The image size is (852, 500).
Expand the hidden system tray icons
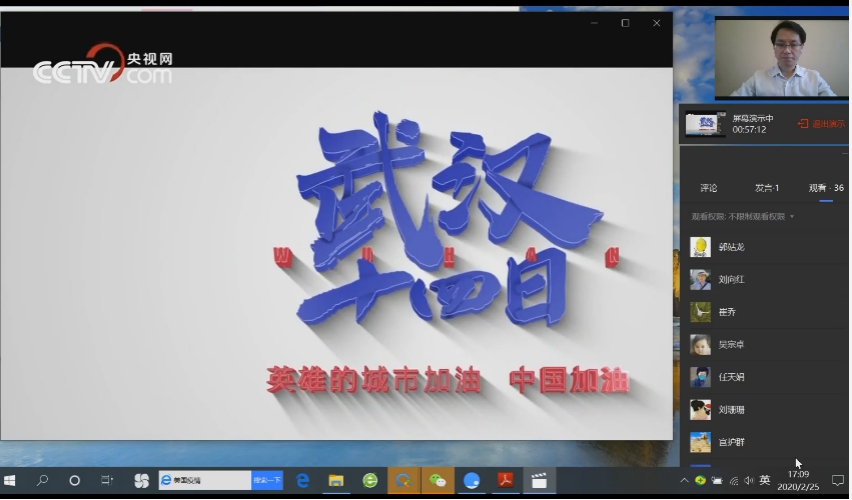[684, 481]
